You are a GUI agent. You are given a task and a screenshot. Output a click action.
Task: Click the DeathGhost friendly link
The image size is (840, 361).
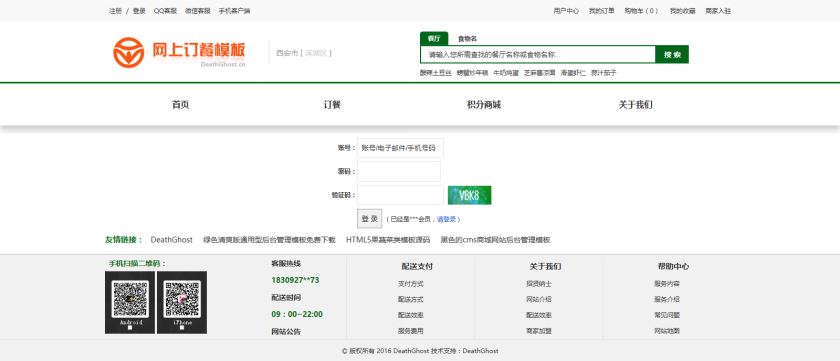(x=171, y=240)
